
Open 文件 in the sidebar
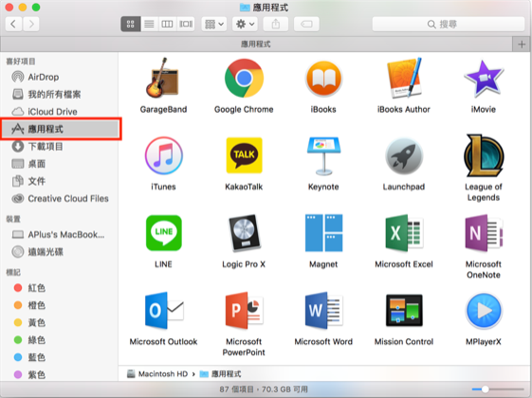click(60, 181)
